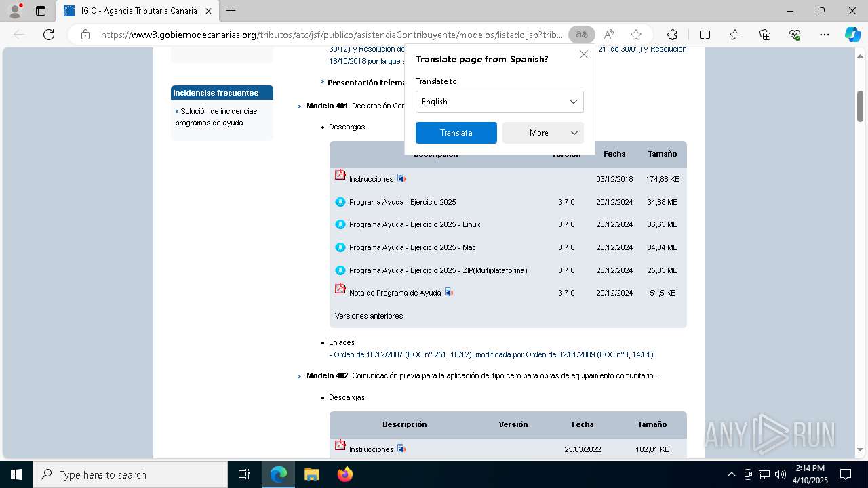View site information lock icon
This screenshot has width=868, height=488.
point(85,35)
